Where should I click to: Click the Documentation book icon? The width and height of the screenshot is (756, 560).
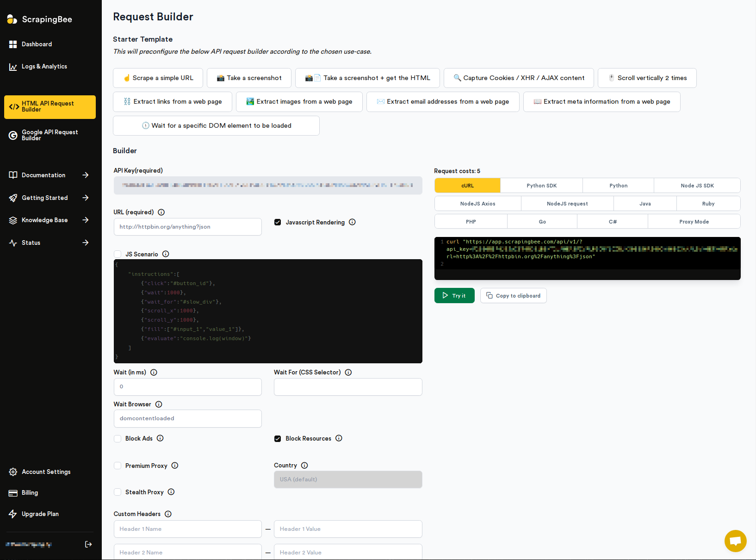(13, 175)
